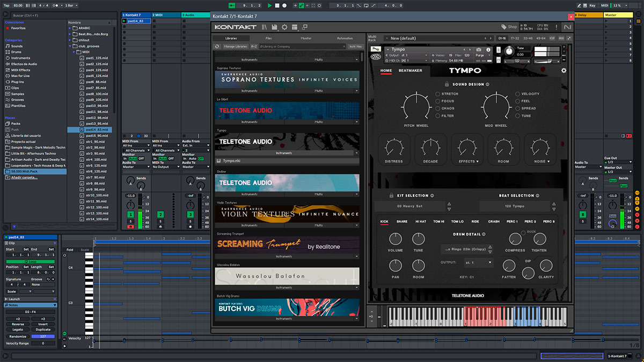Enable the Feel mod wheel option

click(x=518, y=101)
